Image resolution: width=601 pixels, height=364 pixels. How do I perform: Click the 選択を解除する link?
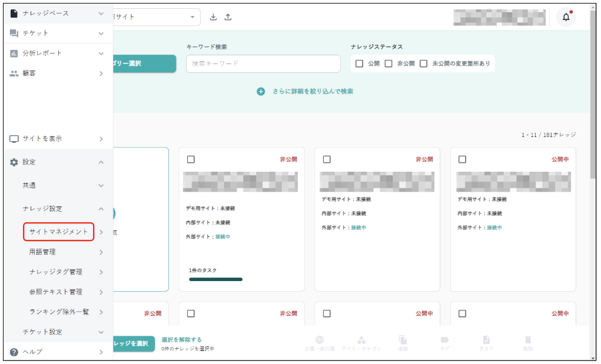coord(181,339)
